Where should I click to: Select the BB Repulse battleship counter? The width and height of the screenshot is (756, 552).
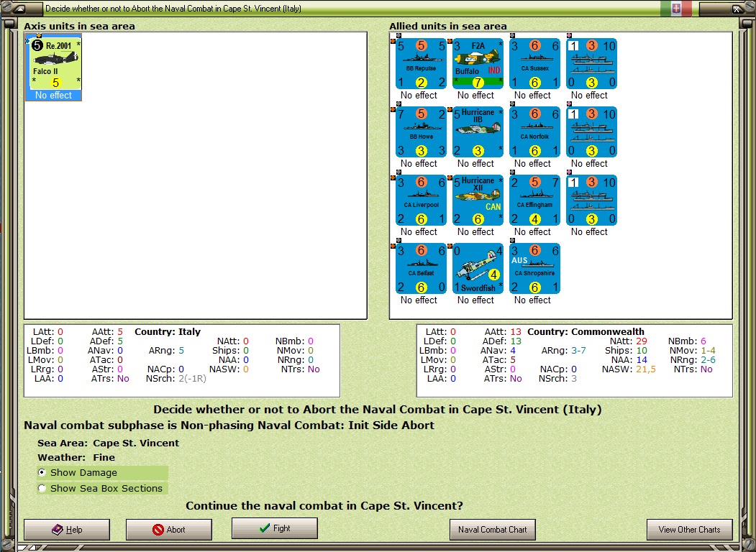point(421,63)
